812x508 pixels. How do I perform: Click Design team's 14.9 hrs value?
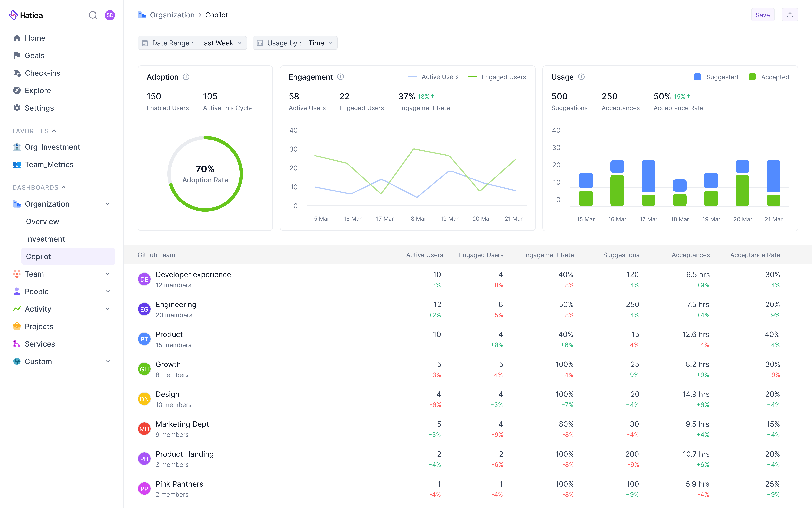696,394
